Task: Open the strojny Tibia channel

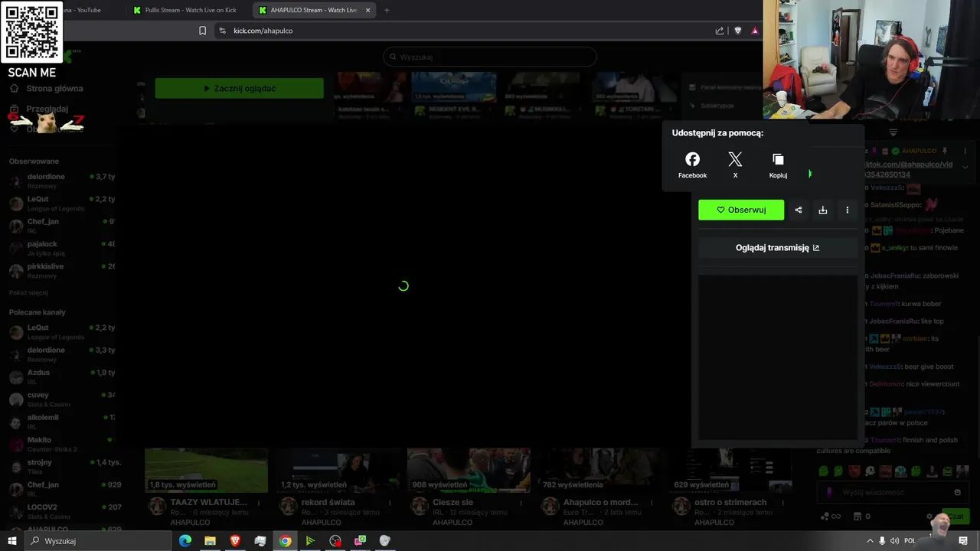Action: 61,466
